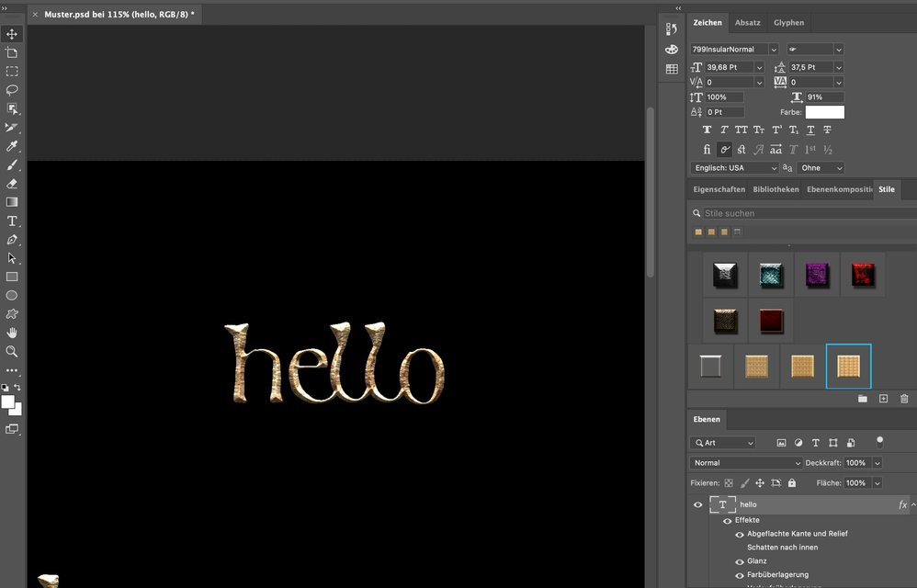Open the Normal blend mode dropdown
Viewport: 917px width, 588px height.
tap(745, 463)
